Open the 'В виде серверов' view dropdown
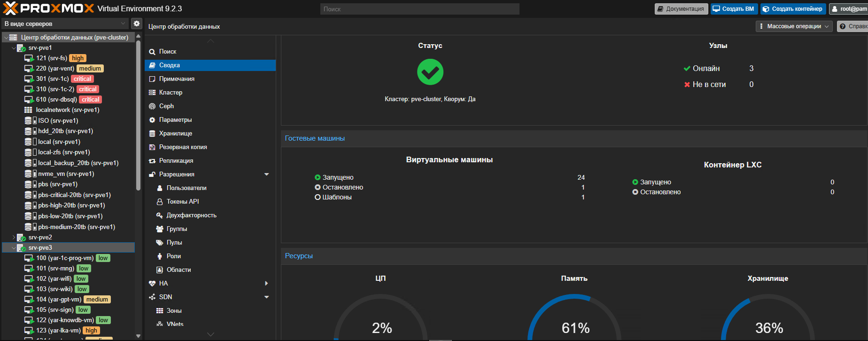Image resolution: width=868 pixels, height=341 pixels. tap(66, 24)
